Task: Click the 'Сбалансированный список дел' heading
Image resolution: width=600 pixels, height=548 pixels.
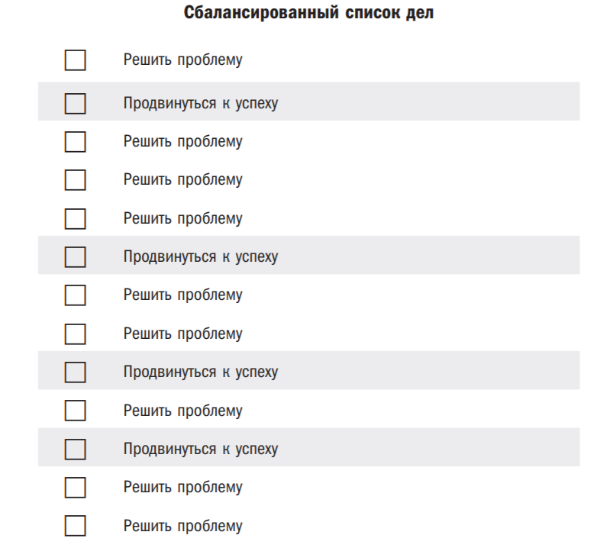Action: [x=309, y=13]
